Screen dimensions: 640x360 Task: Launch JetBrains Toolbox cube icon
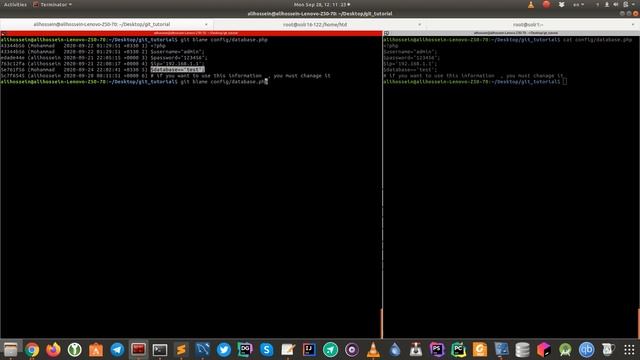(x=544, y=350)
